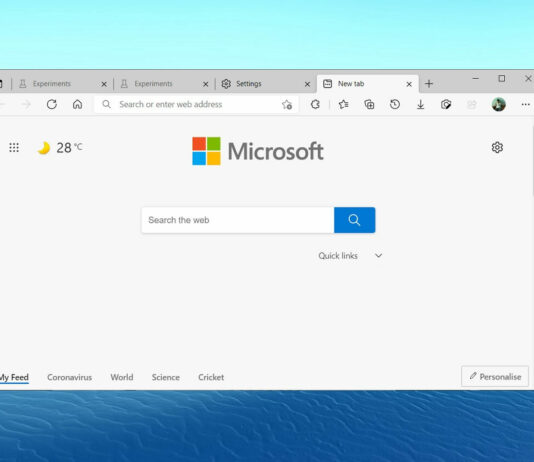Open the Extensions puzzle icon

point(315,104)
